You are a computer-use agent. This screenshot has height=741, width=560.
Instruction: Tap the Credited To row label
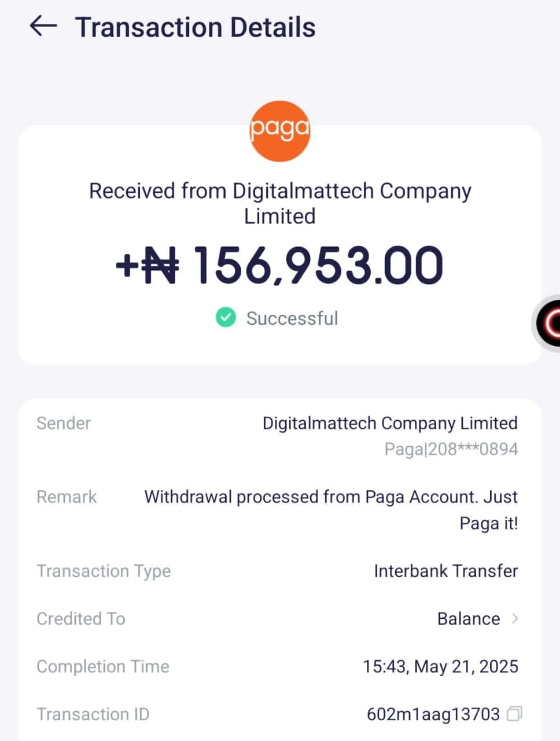tap(81, 619)
